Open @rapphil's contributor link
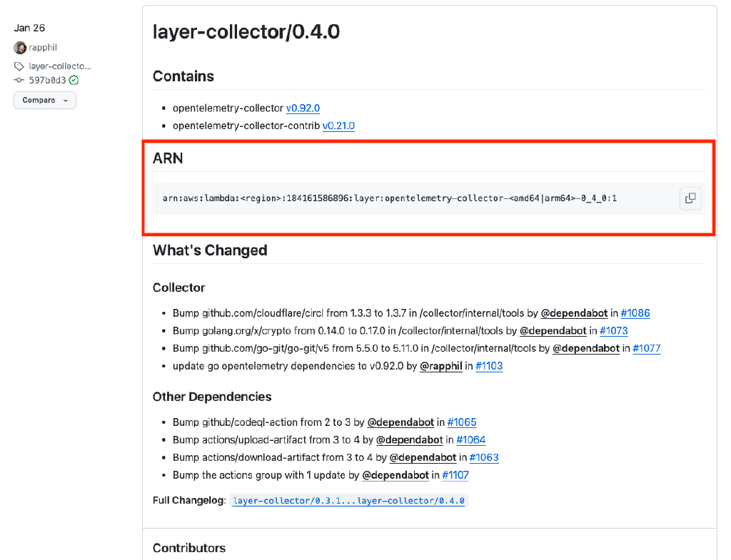 pos(440,365)
